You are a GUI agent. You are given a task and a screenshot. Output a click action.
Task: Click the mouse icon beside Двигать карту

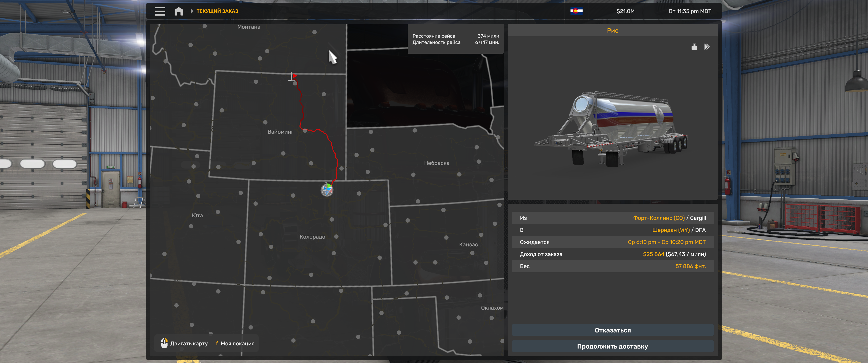pos(164,343)
